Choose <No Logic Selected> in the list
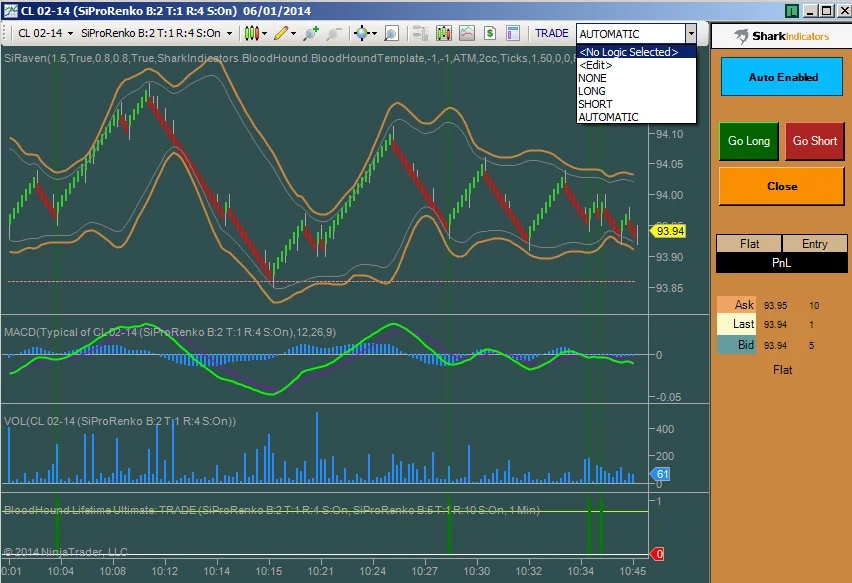This screenshot has width=852, height=583. [636, 52]
